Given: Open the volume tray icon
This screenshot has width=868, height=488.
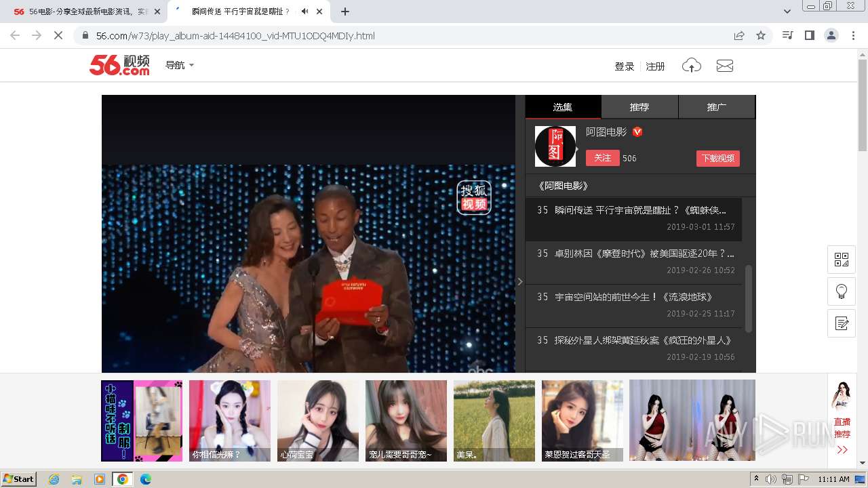Looking at the screenshot, I should click(x=771, y=479).
